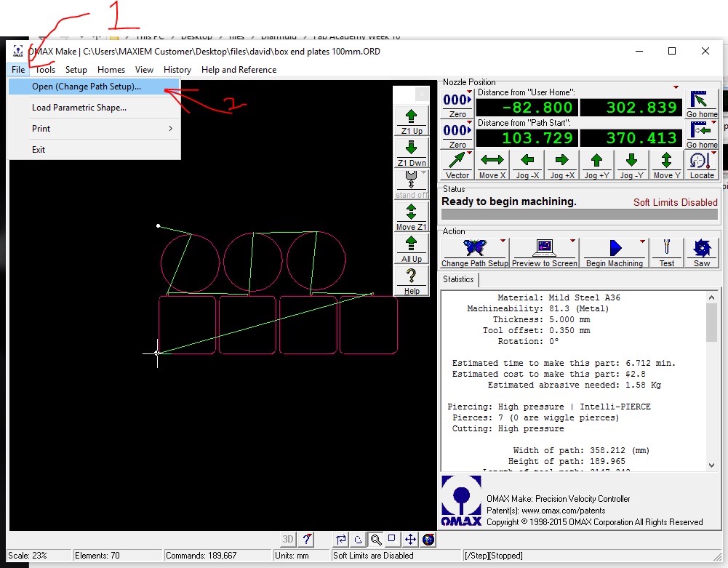Click the Soft Limits Disabled label
Viewport: 728px width, 568px height.
(x=676, y=202)
